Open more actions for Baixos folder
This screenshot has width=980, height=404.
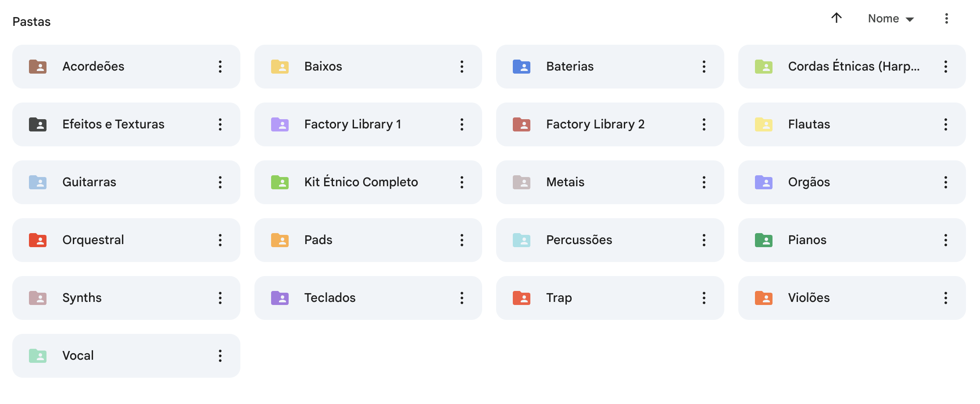coord(461,67)
